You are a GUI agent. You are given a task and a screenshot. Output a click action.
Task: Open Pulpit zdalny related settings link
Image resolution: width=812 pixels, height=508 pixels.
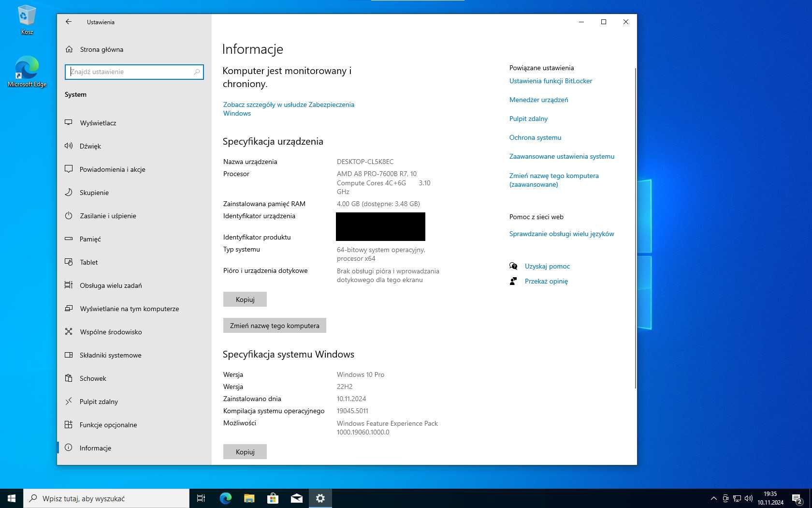(x=528, y=119)
